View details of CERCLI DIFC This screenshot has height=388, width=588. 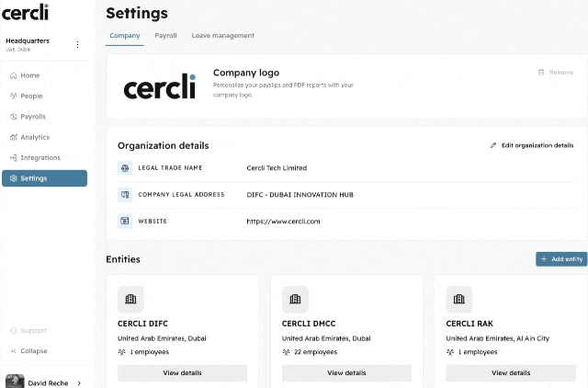[x=182, y=373]
